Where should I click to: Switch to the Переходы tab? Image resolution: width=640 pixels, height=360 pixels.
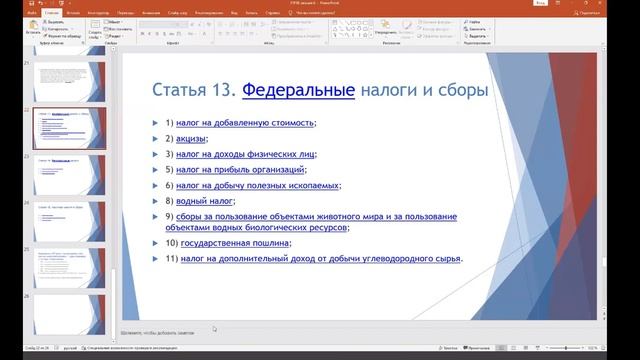[125, 13]
